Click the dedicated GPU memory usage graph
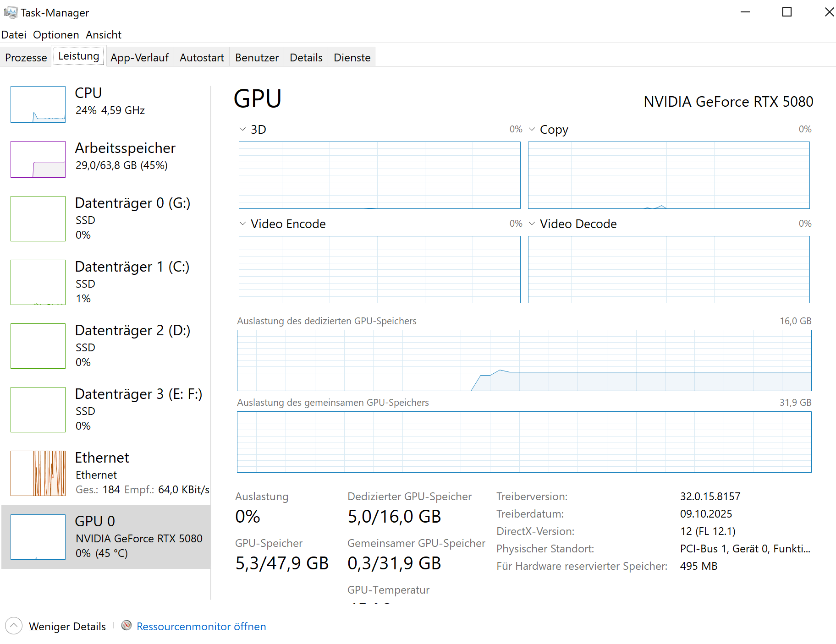Screen dimensions: 836x644 524,360
